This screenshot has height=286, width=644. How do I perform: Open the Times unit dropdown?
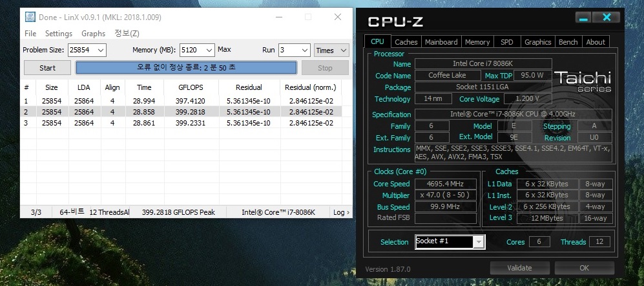(x=331, y=50)
